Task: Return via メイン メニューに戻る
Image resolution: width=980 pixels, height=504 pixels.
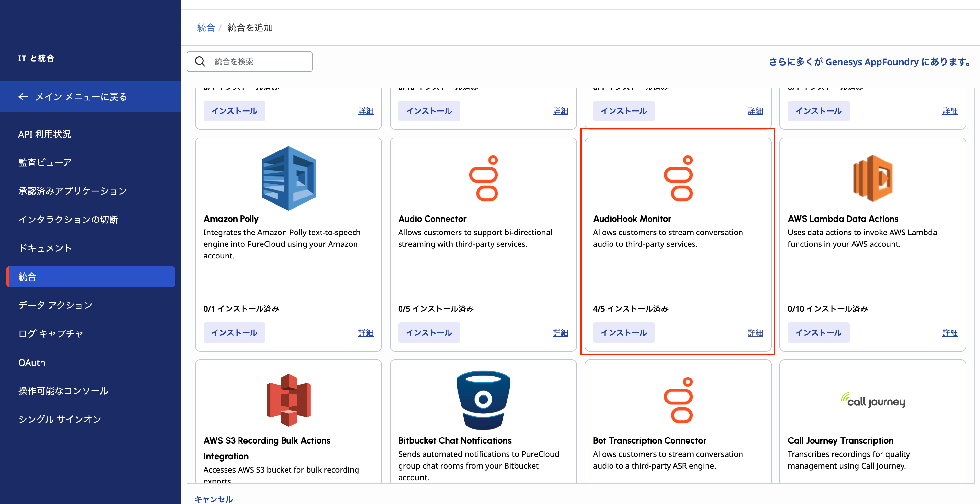Action: point(90,97)
